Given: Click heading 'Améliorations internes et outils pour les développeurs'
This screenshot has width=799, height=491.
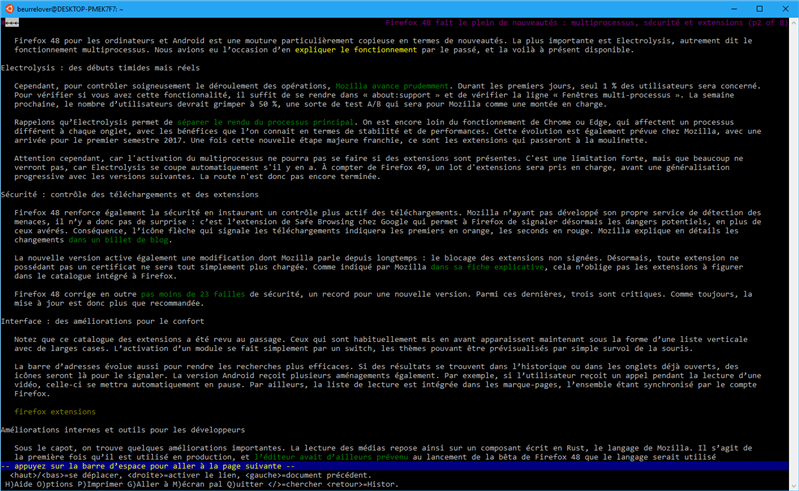Looking at the screenshot, I should (123, 430).
